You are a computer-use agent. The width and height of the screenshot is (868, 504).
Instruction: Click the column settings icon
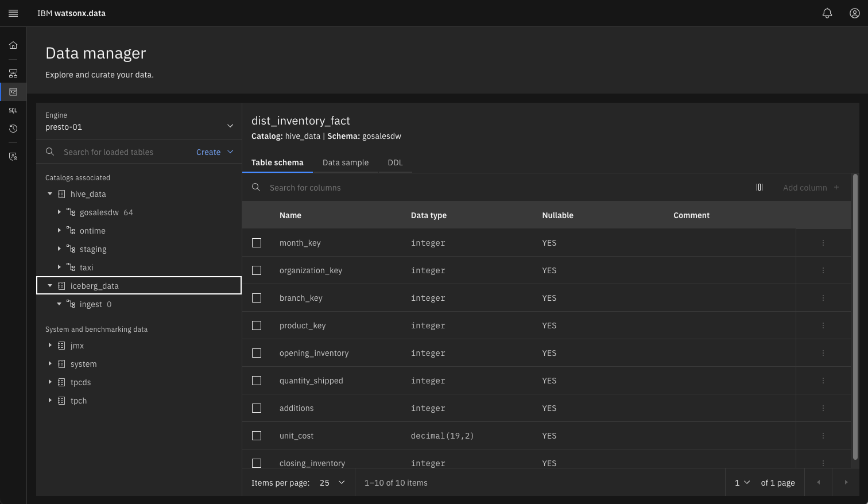[x=759, y=187]
